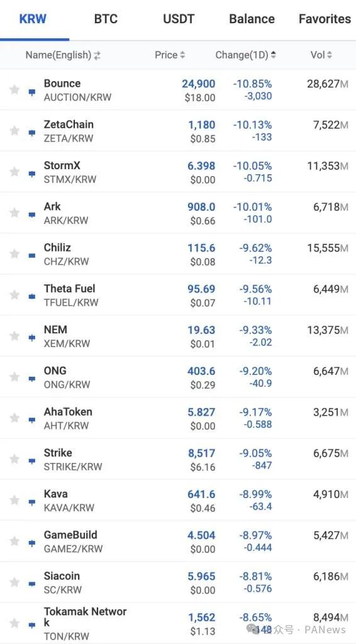Click the candlestick icon beside Kava

pos(31,502)
